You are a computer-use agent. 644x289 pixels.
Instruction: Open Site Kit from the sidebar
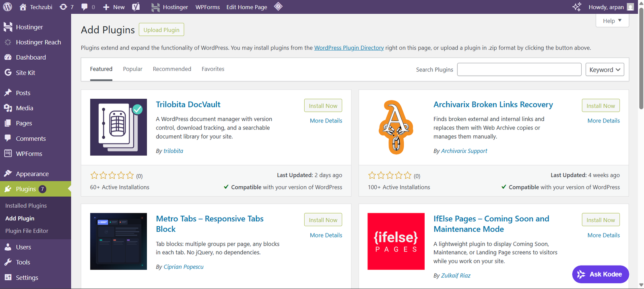pyautogui.click(x=25, y=73)
